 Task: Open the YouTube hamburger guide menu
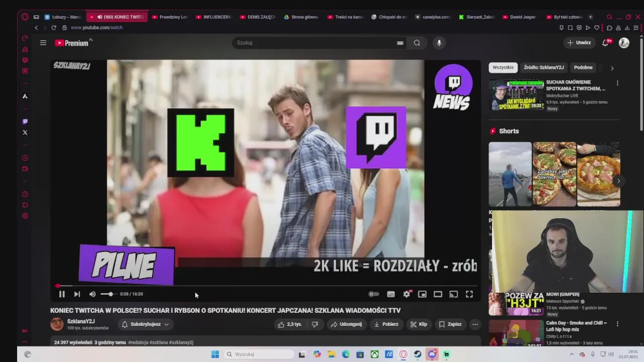[x=43, y=43]
